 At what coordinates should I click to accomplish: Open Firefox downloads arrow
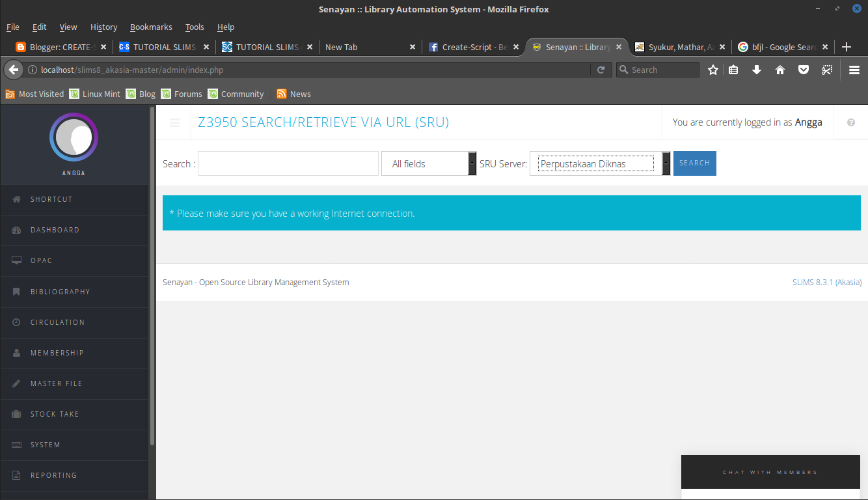[x=757, y=70]
